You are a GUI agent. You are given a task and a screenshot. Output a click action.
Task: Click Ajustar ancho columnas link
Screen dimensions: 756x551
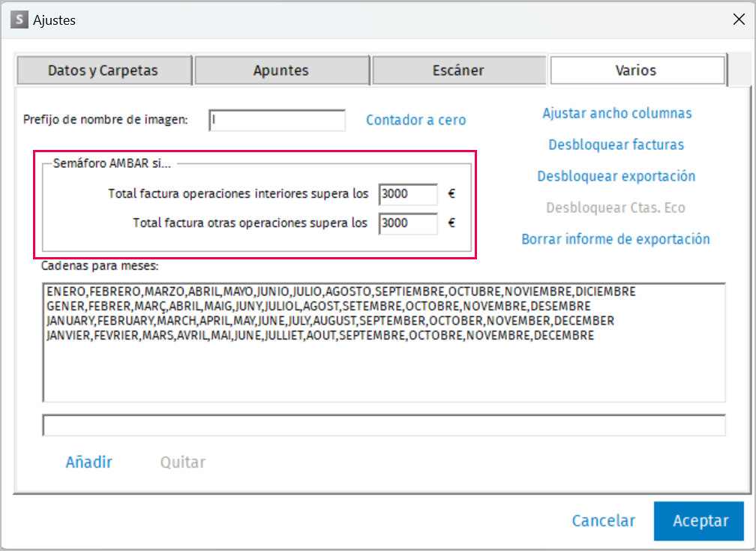point(616,112)
